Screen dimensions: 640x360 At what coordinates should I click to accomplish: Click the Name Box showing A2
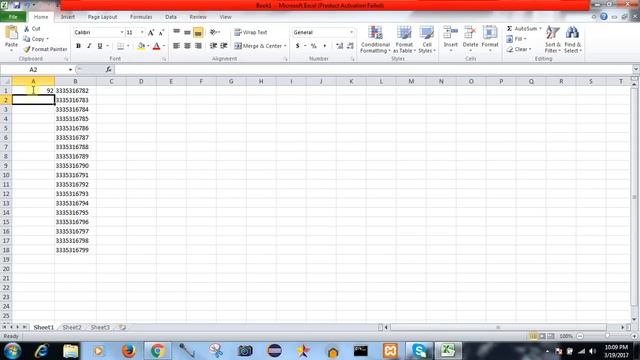click(33, 70)
